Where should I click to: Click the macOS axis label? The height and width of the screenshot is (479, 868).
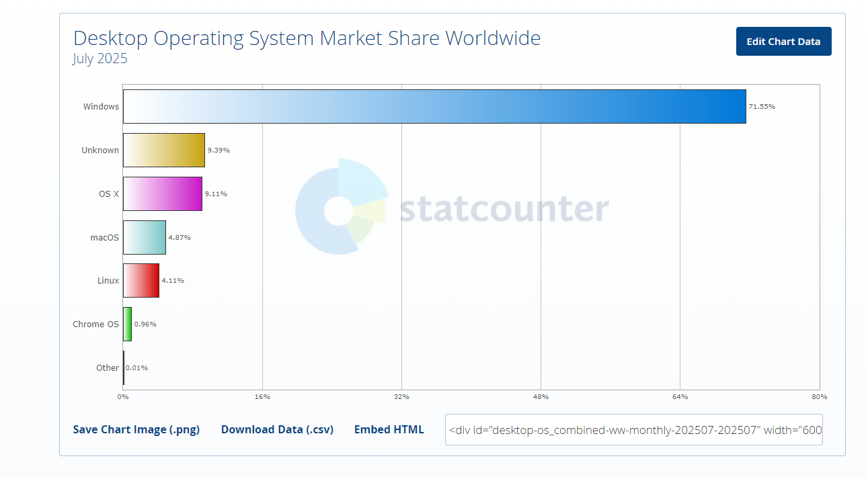(x=105, y=238)
